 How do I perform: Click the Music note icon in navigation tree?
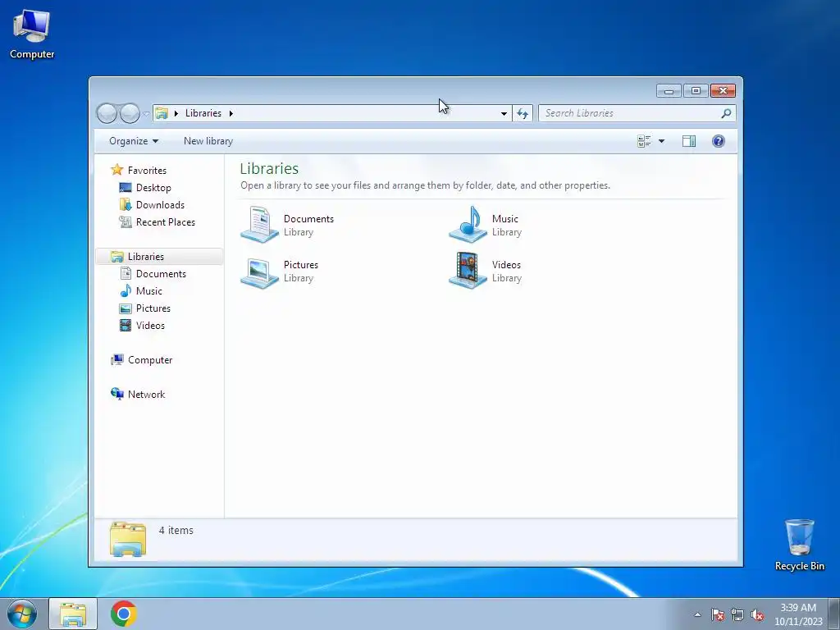point(126,291)
